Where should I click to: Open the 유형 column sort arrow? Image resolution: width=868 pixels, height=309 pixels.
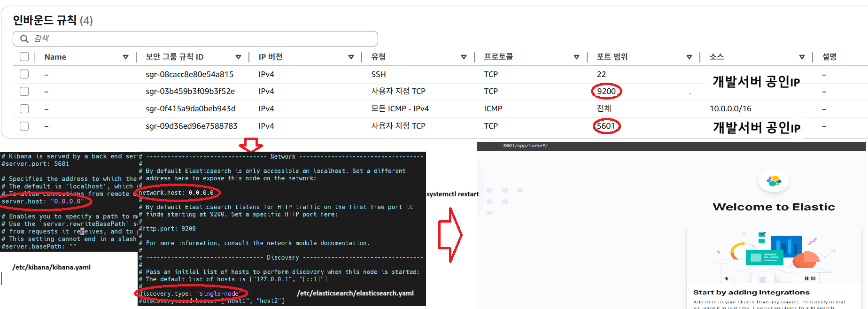(464, 57)
